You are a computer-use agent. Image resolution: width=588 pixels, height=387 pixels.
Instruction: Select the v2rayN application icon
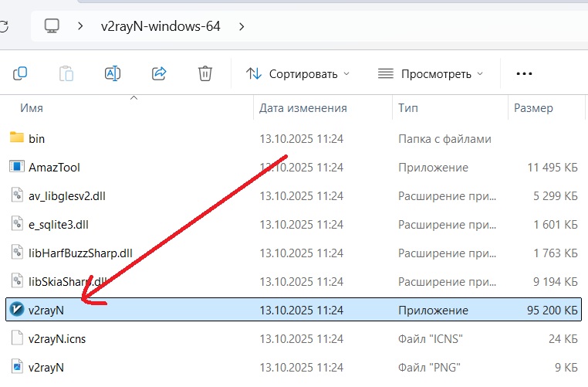pyautogui.click(x=17, y=310)
